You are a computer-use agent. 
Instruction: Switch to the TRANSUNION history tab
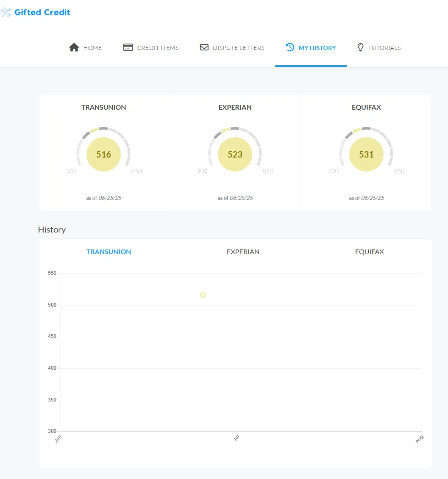point(109,252)
